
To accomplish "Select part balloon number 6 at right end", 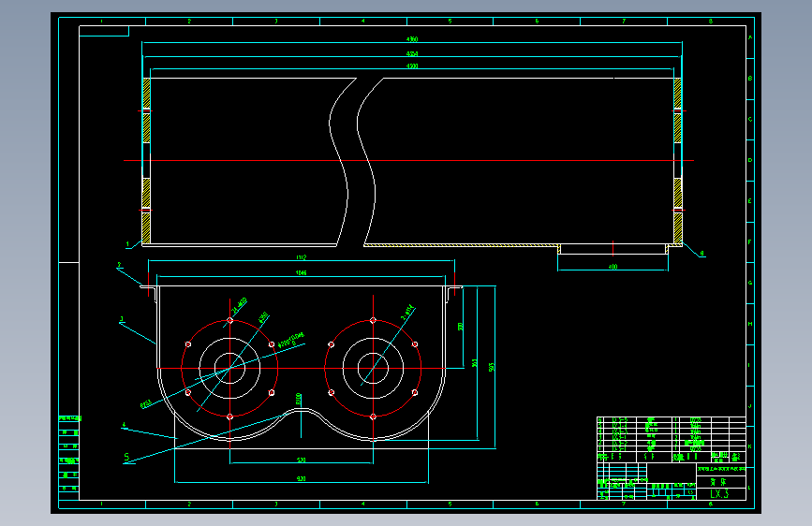I will coord(702,254).
